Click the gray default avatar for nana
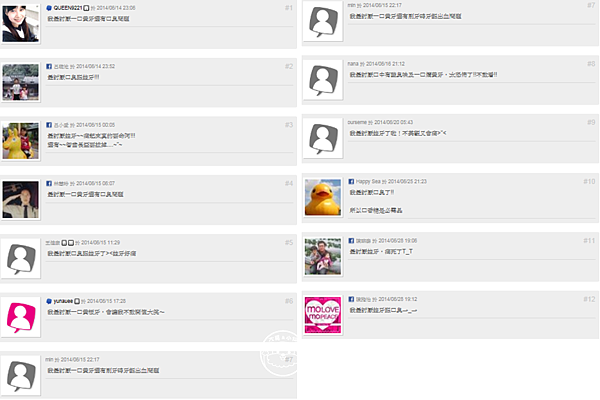600x400 pixels. (x=323, y=80)
